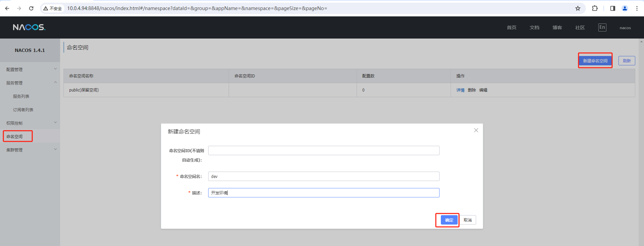This screenshot has height=246, width=644.
Task: Go back with browser back arrow
Action: (7, 8)
